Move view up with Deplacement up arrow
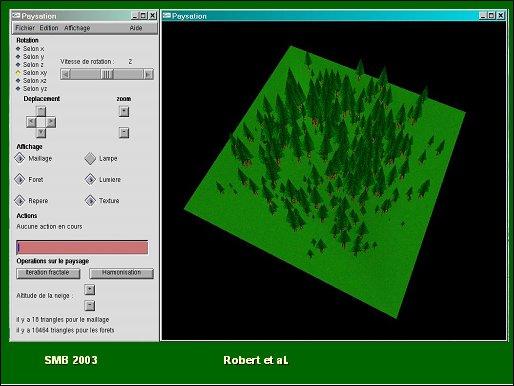This screenshot has height=386, width=514. tap(41, 111)
